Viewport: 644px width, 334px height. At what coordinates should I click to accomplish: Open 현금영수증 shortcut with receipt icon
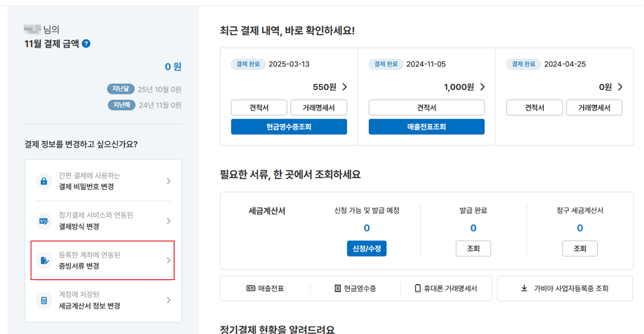355,289
